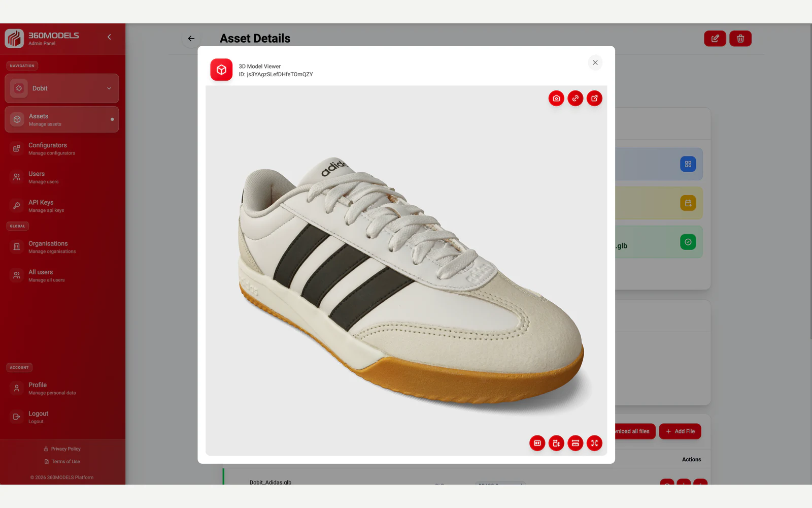The image size is (812, 508).
Task: Open the Assets menu item
Action: (x=62, y=119)
